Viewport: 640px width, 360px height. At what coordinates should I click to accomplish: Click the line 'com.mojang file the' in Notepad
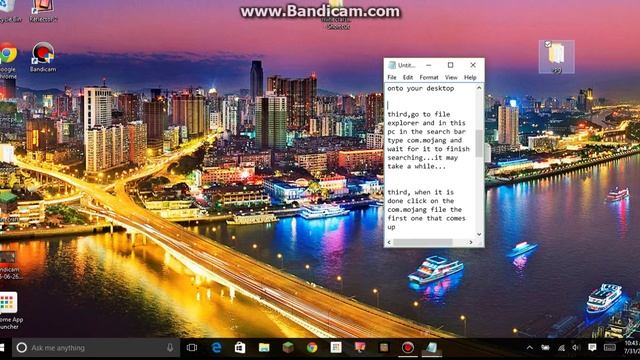click(x=424, y=209)
